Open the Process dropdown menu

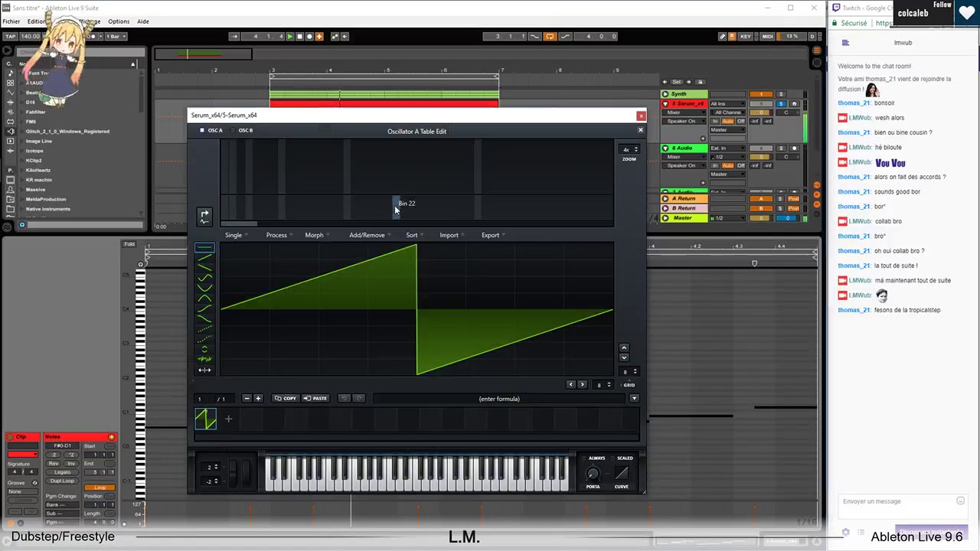pyautogui.click(x=279, y=235)
